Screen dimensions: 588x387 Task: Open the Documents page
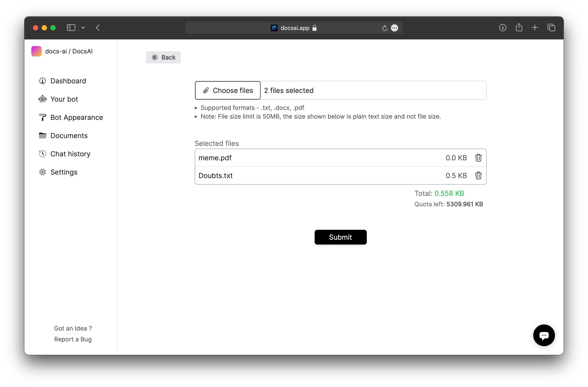coord(69,136)
